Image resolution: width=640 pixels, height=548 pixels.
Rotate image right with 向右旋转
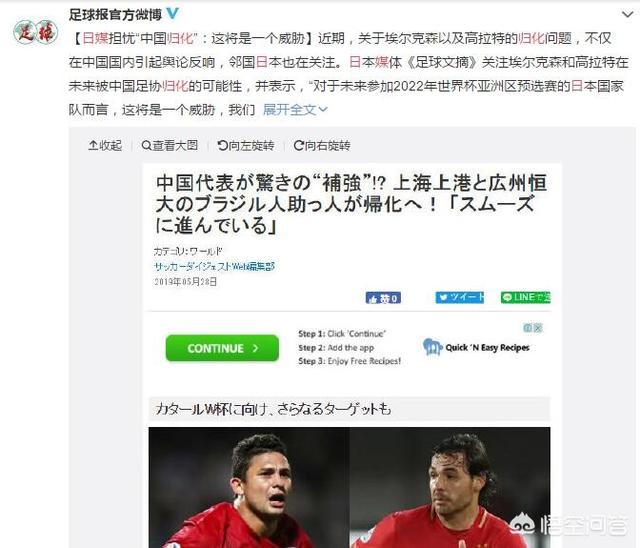[322, 145]
